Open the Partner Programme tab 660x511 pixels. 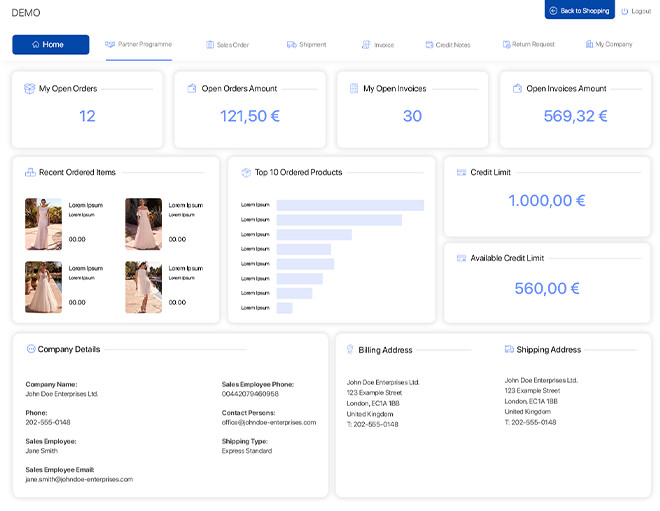click(x=138, y=45)
